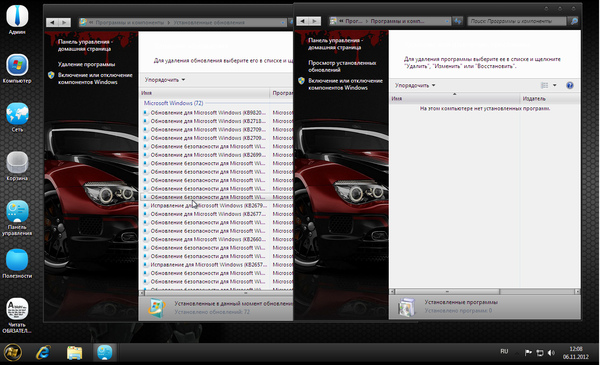
Task: Go back in the installed updates window
Action: [x=52, y=23]
